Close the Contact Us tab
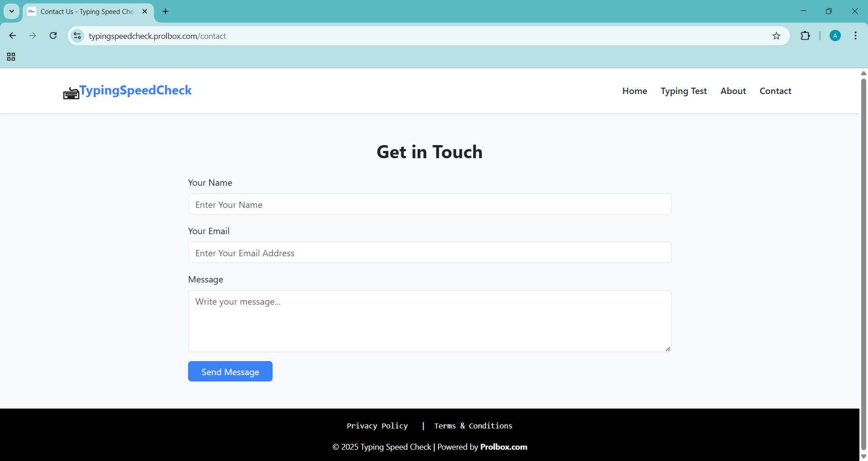The height and width of the screenshot is (461, 868). click(145, 11)
